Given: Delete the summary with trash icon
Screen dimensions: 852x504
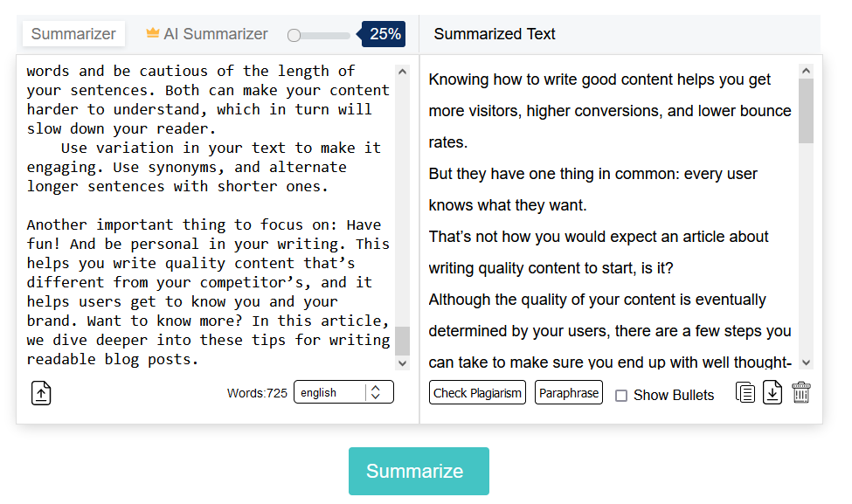Looking at the screenshot, I should (x=801, y=393).
